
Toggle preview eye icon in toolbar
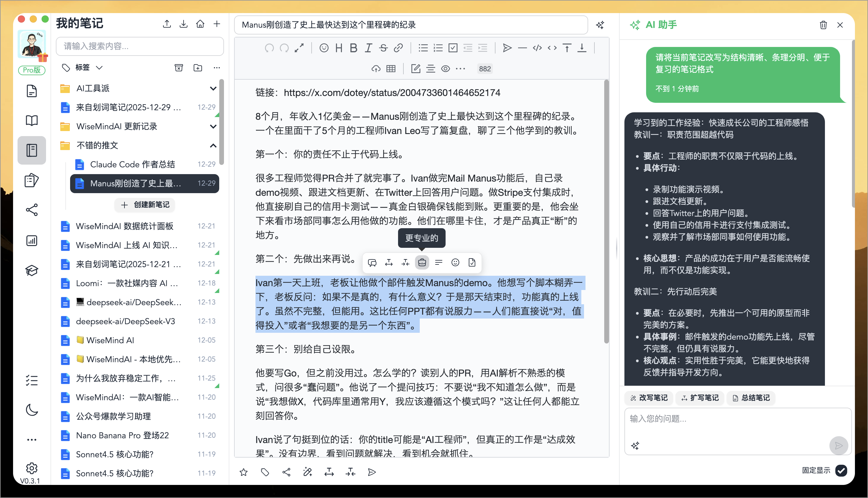point(445,69)
